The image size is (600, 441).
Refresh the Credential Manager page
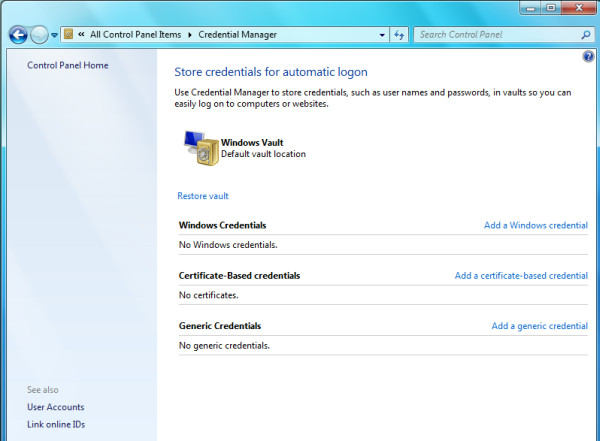[x=399, y=35]
